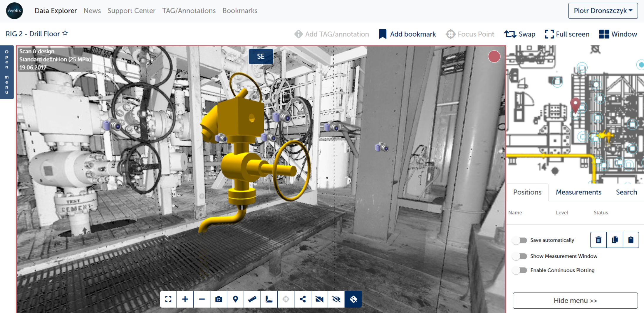This screenshot has width=644, height=313.
Task: Delete measurements with the trash icon
Action: (x=598, y=240)
